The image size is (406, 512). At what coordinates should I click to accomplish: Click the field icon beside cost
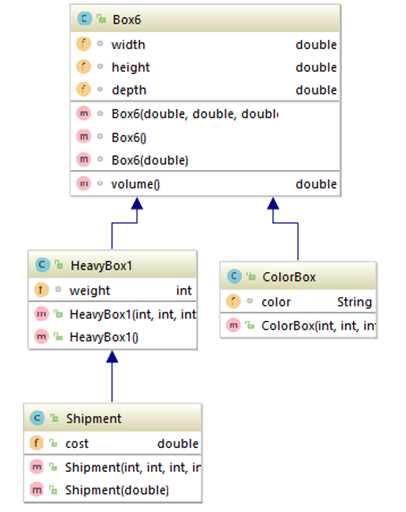pos(37,443)
